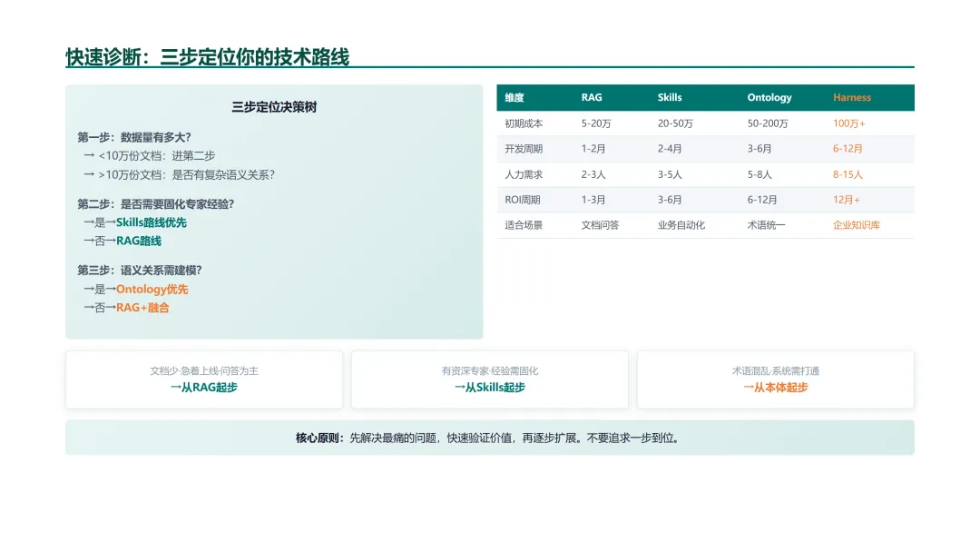Select the row label 开发周期
980x552 pixels.
pyautogui.click(x=524, y=149)
